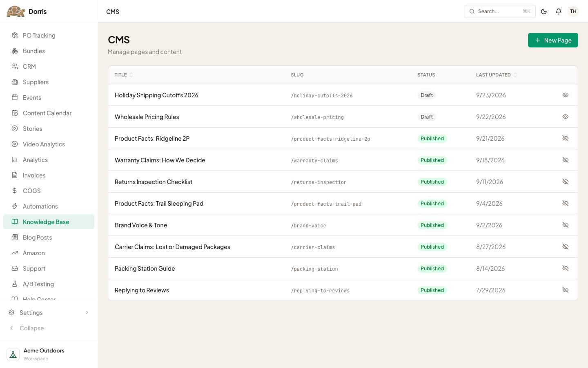This screenshot has width=588, height=368.
Task: Hide Product Facts: Trail Sleeping Pad page
Action: pyautogui.click(x=566, y=203)
